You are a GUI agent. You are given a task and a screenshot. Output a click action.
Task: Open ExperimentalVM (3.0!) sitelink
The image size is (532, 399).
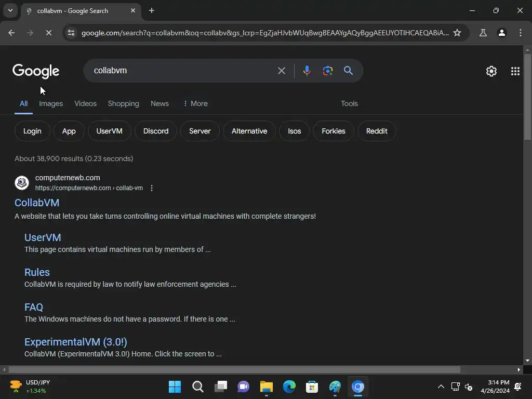tap(76, 342)
